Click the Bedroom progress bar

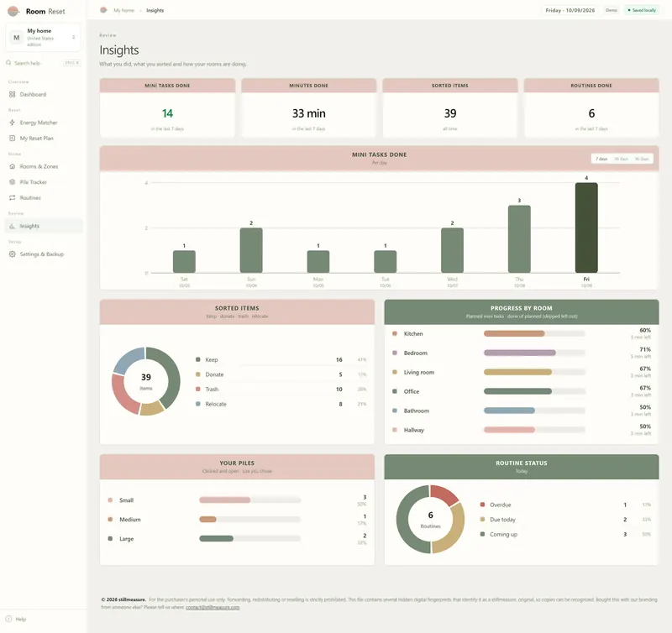click(534, 353)
